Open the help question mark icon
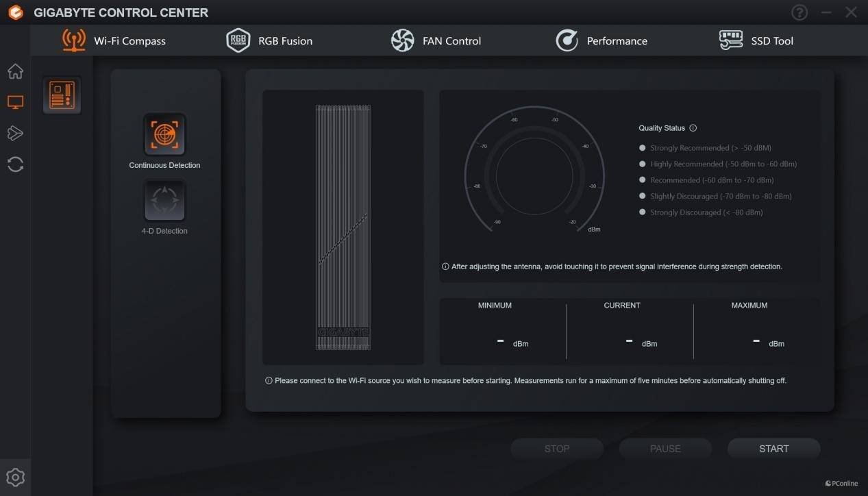The image size is (868, 496). [x=799, y=12]
